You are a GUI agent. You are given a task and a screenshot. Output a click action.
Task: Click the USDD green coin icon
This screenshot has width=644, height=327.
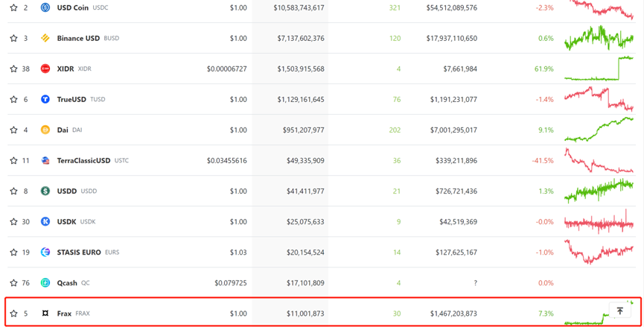[45, 191]
